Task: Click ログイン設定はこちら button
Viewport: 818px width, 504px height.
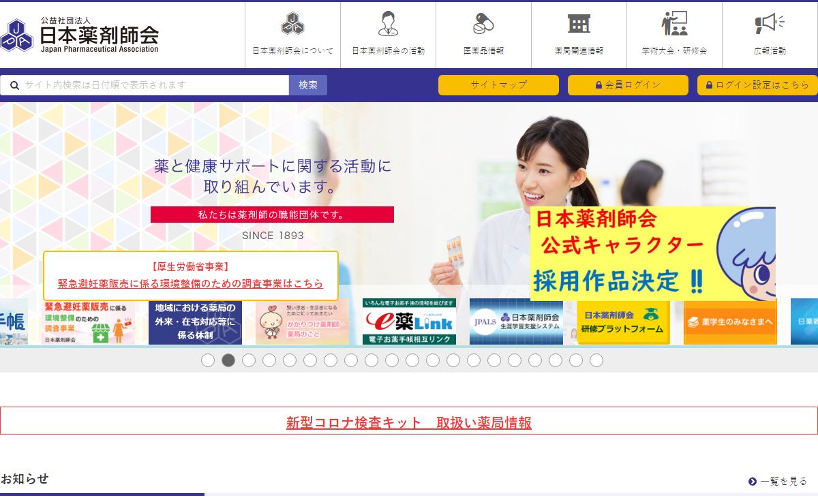Action: (757, 85)
